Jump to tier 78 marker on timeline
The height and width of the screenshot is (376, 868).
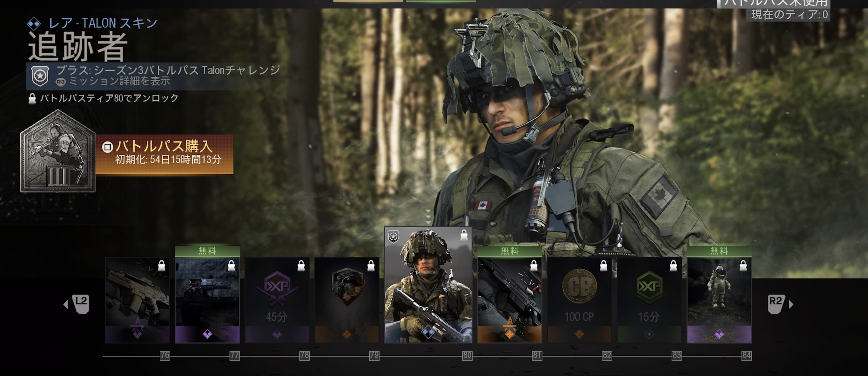tap(304, 356)
